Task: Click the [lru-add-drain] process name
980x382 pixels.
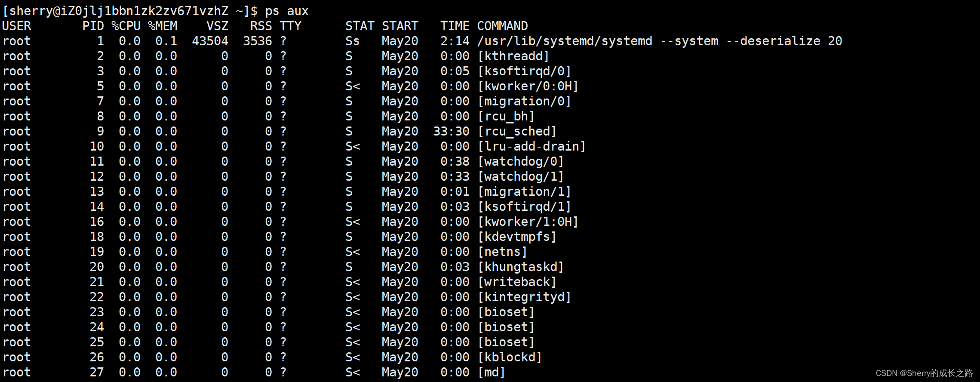Action: point(532,147)
